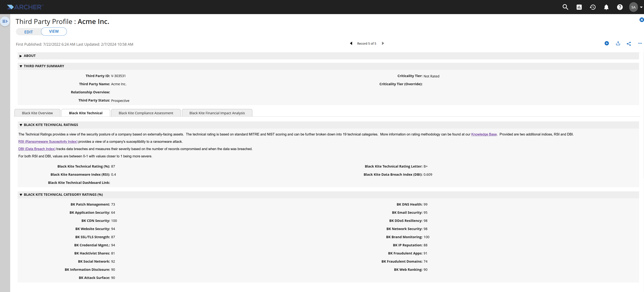Click the share record icon
Image resolution: width=644 pixels, height=292 pixels.
click(x=629, y=43)
